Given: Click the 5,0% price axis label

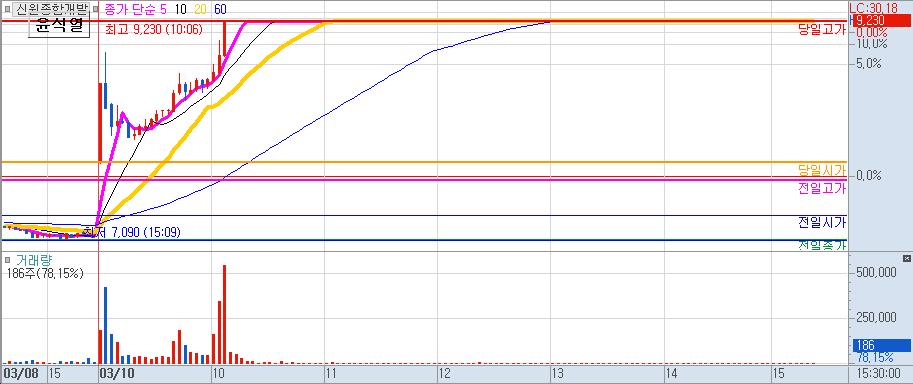Looking at the screenshot, I should [868, 64].
